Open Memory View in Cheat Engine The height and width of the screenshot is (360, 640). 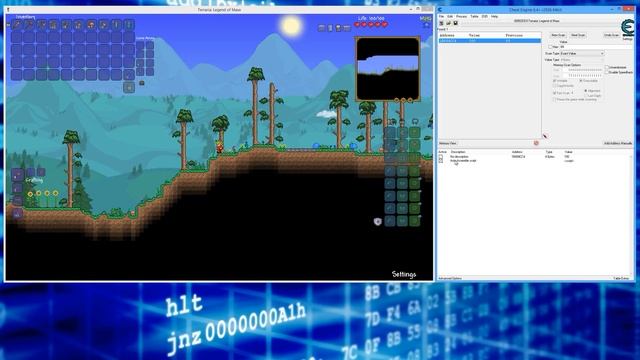(448, 143)
